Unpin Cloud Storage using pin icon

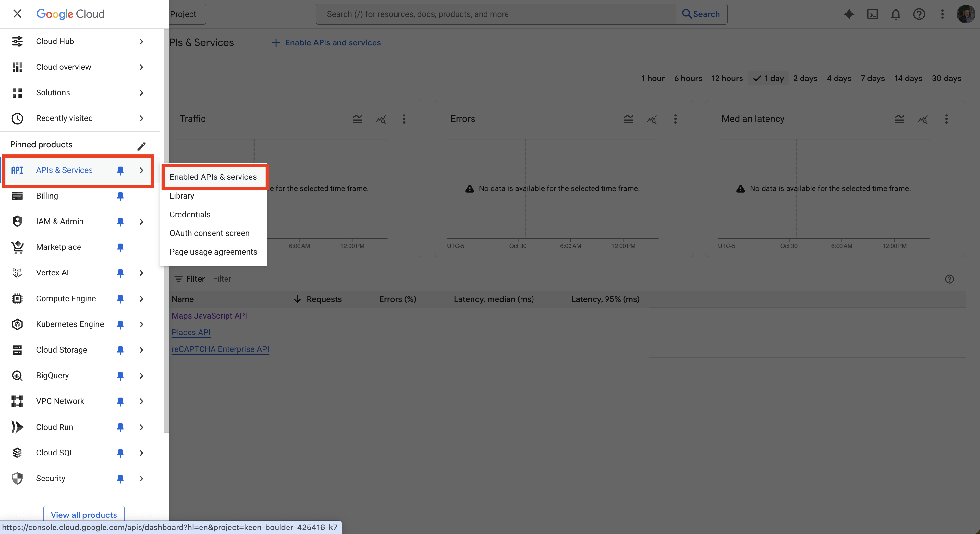[x=120, y=350]
